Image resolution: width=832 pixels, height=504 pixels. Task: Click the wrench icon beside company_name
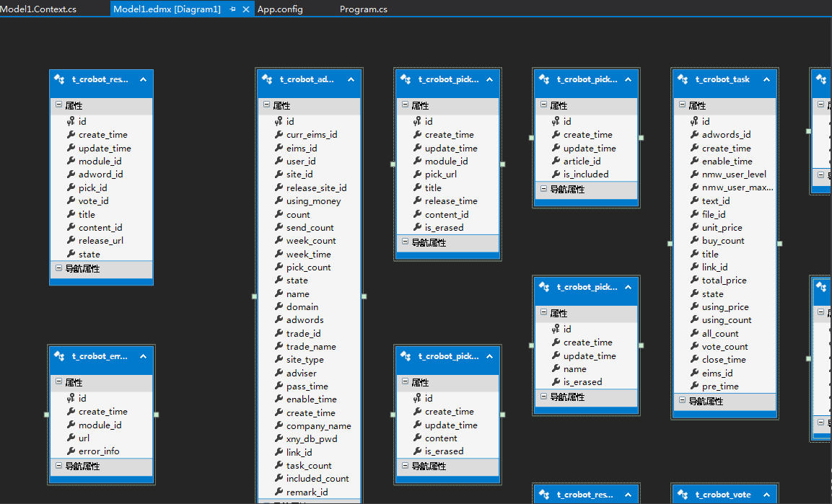pyautogui.click(x=279, y=426)
